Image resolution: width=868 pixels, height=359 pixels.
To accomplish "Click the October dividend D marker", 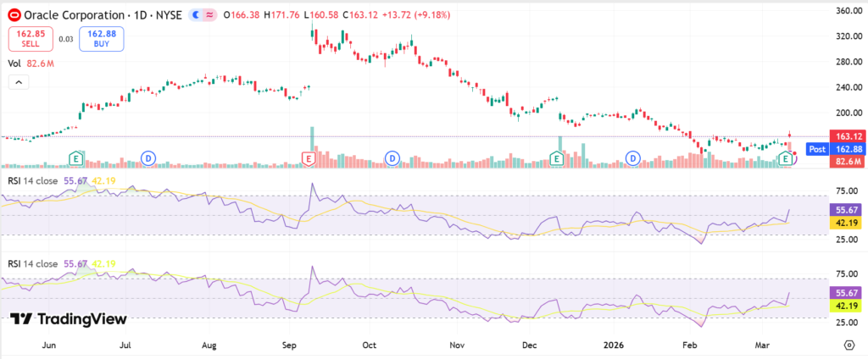I will [392, 158].
